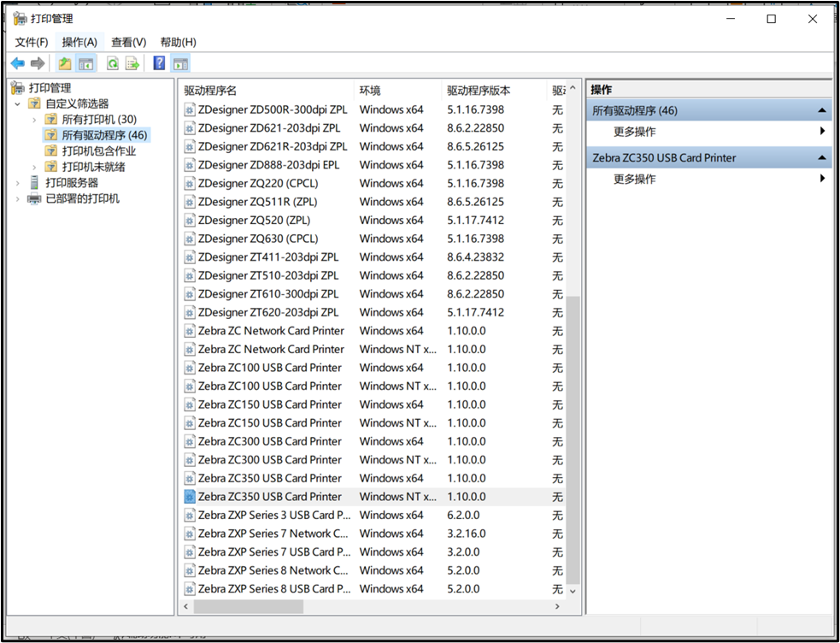
Task: Select driver icon for ZDesigner ZQ220 (CPCL)
Action: [190, 184]
